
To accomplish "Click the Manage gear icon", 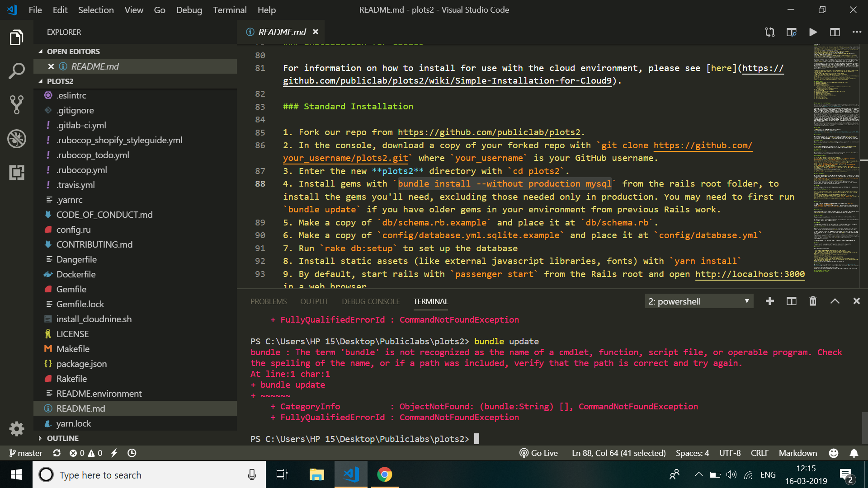I will pyautogui.click(x=17, y=428).
